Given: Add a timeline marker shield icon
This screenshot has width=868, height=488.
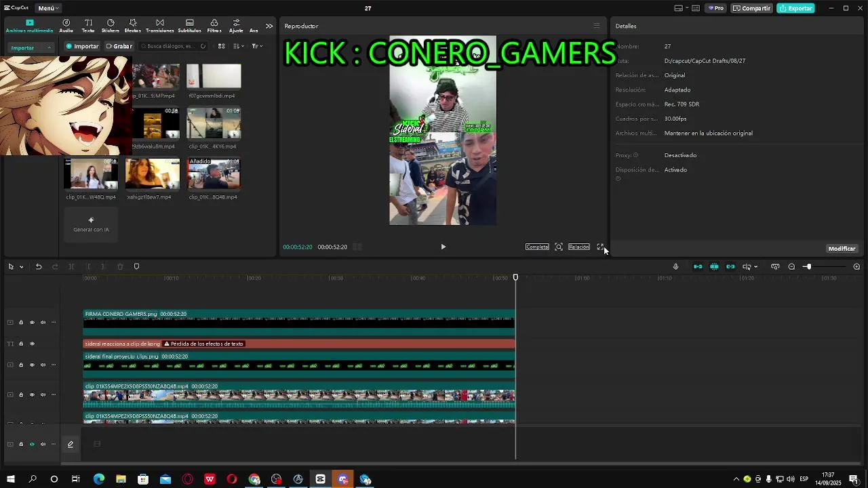Looking at the screenshot, I should (x=136, y=266).
